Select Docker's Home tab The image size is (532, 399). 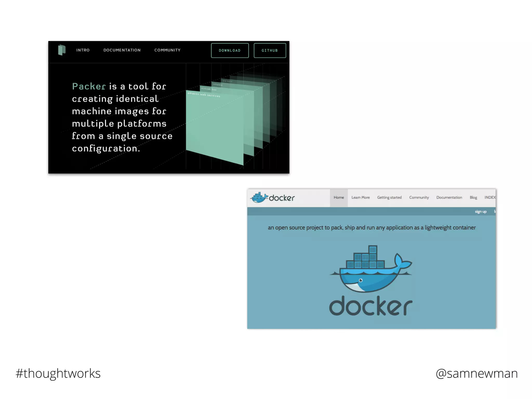[x=338, y=198]
